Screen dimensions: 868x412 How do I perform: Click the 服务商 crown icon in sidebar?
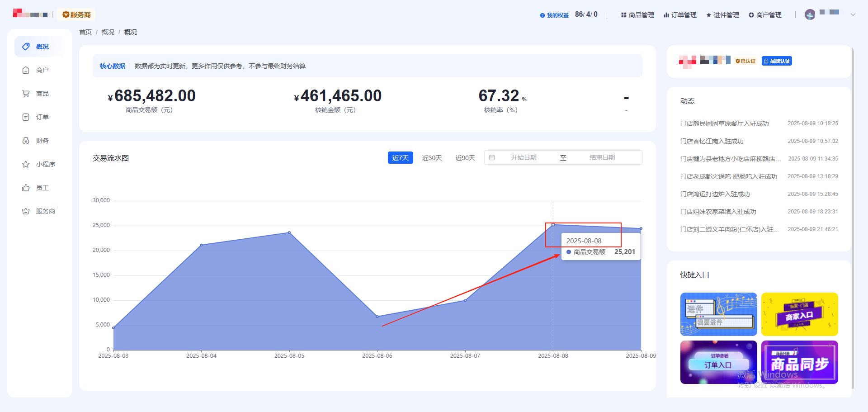[x=26, y=211]
